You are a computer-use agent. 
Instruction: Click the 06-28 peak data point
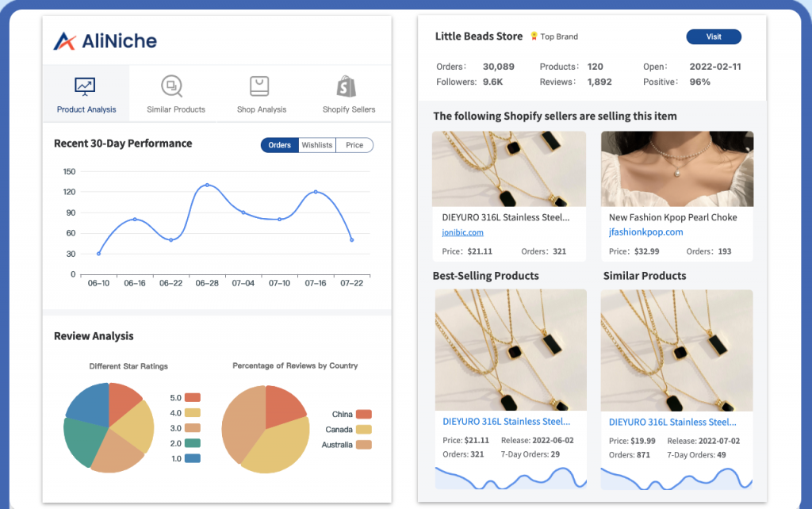tap(207, 185)
